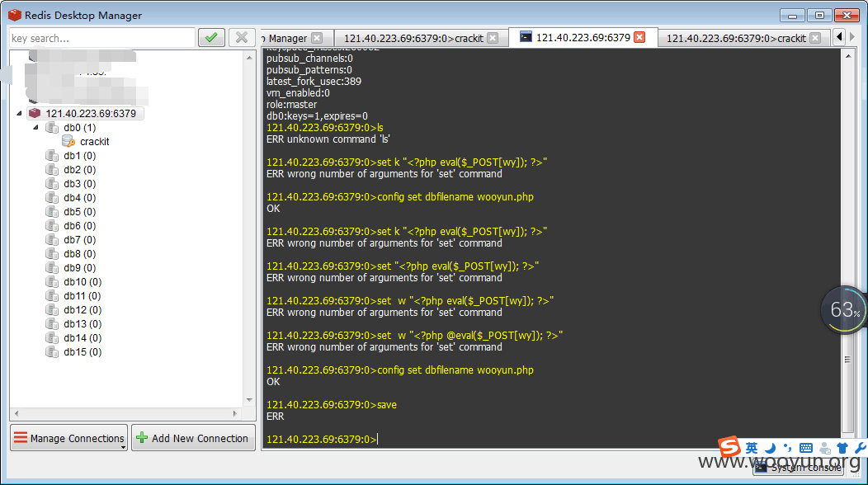The width and height of the screenshot is (868, 485).
Task: Select db5 (0) database icon
Action: point(52,211)
